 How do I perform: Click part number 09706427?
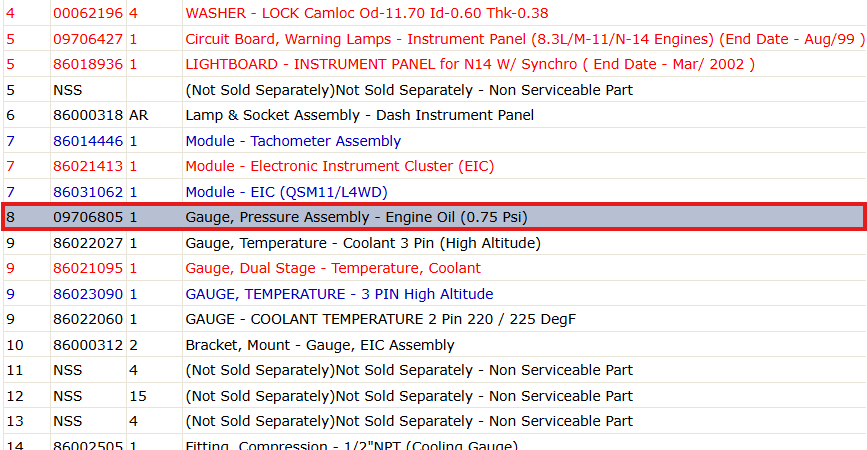88,39
